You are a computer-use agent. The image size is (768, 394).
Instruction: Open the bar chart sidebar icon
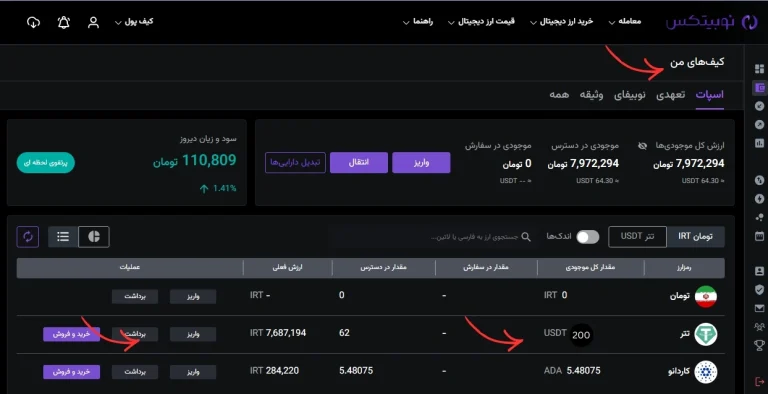(759, 143)
